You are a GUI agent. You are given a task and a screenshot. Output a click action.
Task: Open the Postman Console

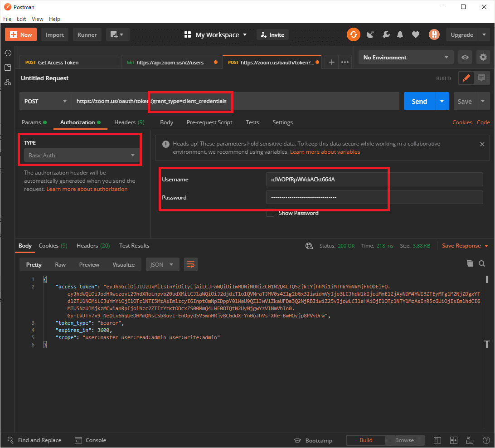click(91, 440)
